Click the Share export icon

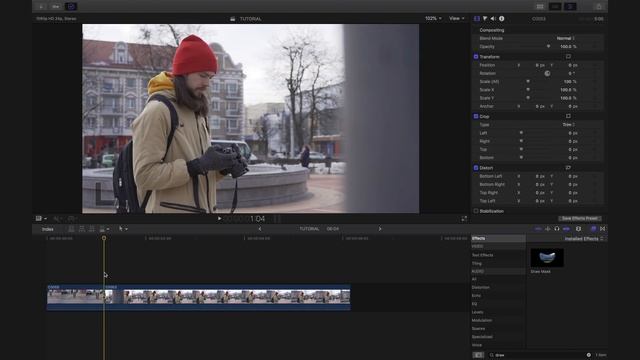click(599, 7)
